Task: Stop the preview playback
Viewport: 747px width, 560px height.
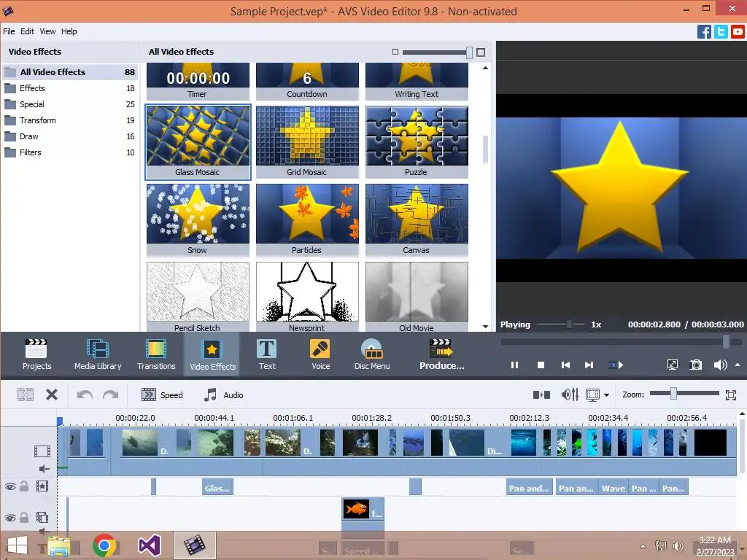Action: coord(541,365)
